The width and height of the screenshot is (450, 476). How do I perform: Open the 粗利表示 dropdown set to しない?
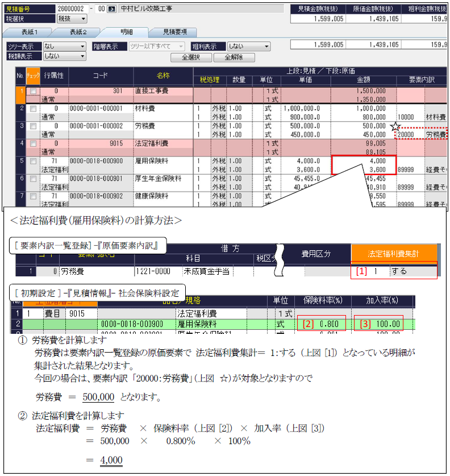click(249, 47)
